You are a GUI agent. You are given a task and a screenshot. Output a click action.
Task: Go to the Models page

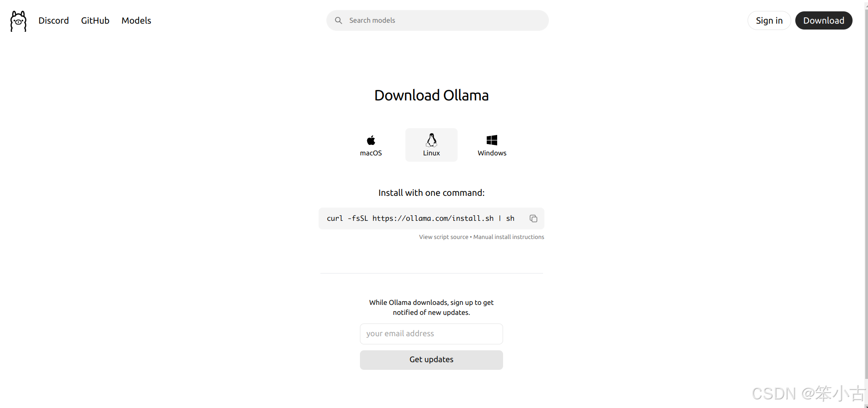tap(136, 20)
